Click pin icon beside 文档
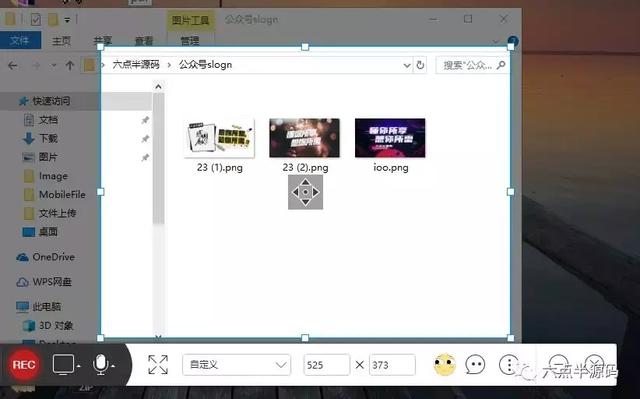The height and width of the screenshot is (399, 640). point(145,120)
